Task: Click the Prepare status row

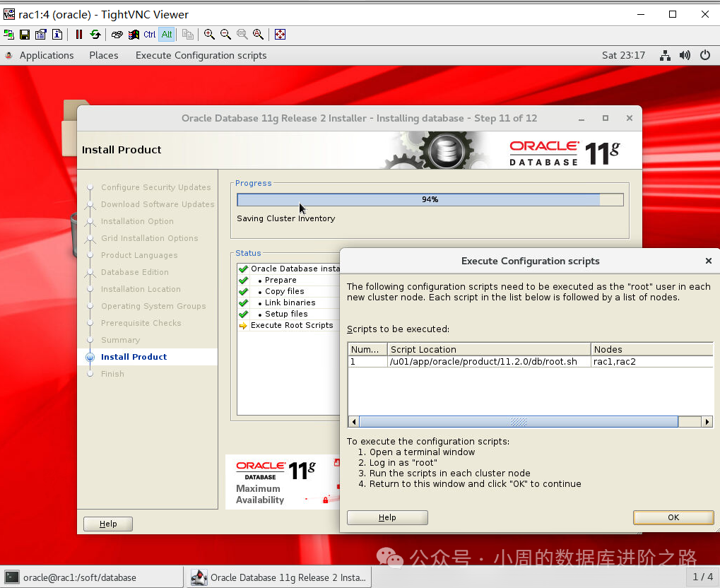Action: (x=288, y=280)
